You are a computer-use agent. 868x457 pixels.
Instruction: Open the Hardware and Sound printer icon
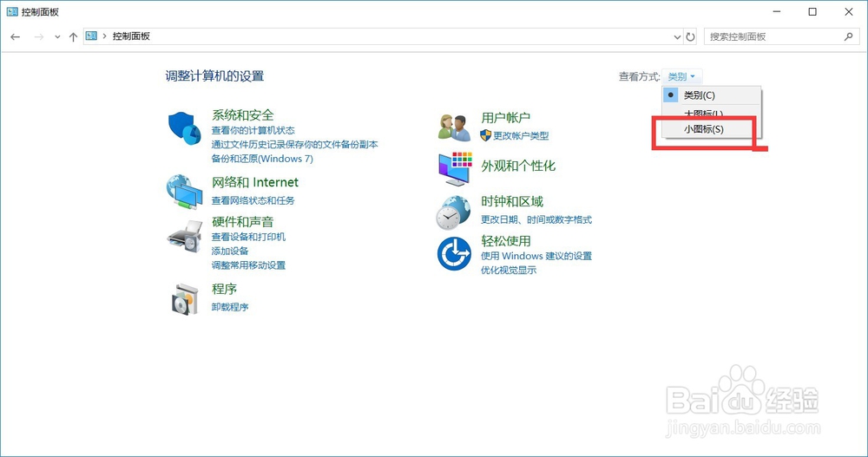click(184, 236)
